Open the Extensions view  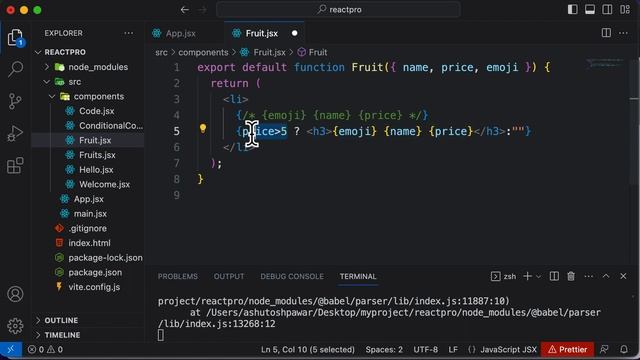point(15,166)
